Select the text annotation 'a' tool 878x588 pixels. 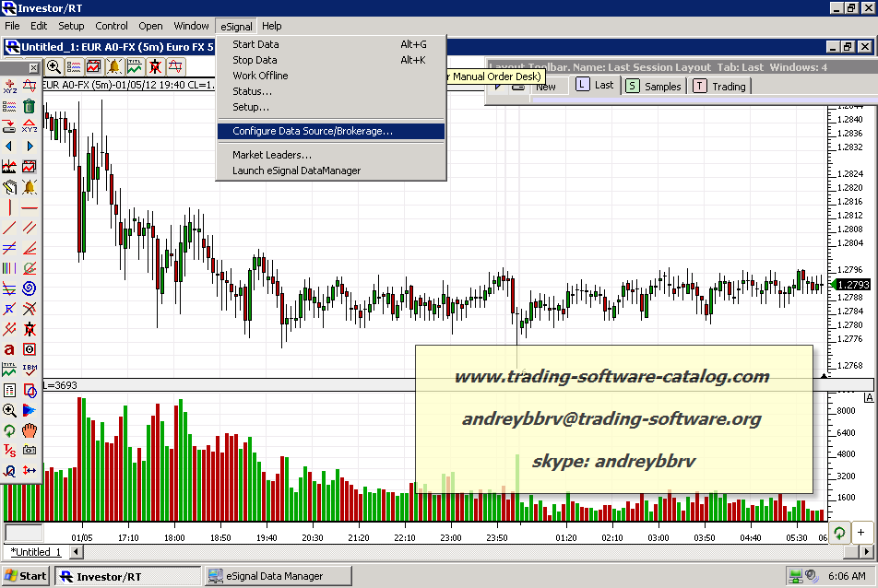pyautogui.click(x=9, y=349)
